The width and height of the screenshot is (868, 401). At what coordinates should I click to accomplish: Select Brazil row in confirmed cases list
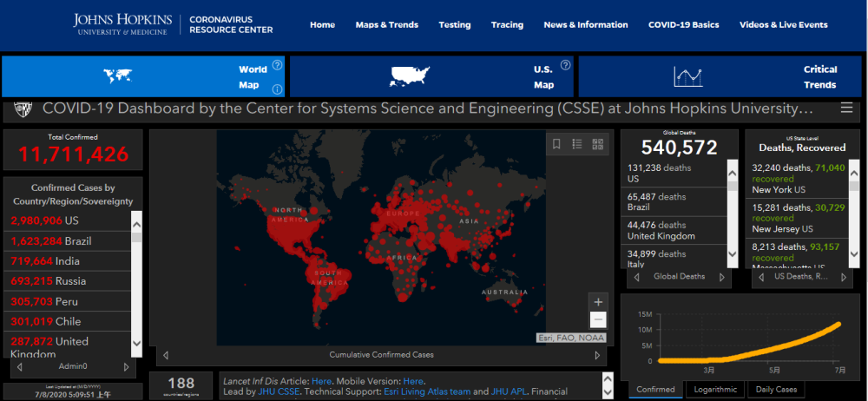tap(69, 241)
